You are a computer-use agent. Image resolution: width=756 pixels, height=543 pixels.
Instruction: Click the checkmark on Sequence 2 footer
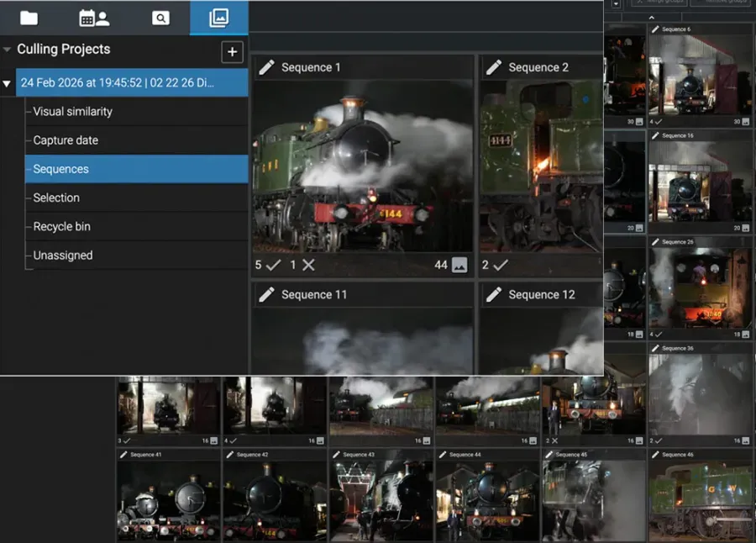tap(500, 265)
